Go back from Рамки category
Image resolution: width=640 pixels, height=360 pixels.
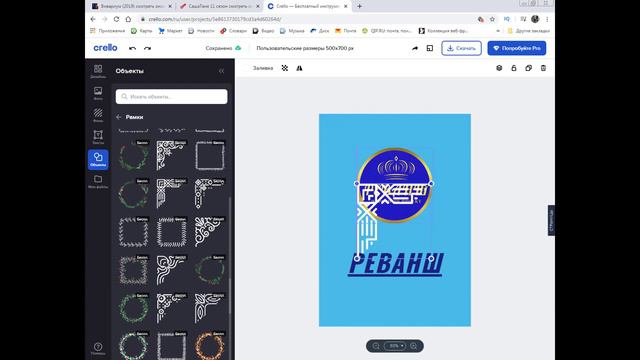[118, 117]
